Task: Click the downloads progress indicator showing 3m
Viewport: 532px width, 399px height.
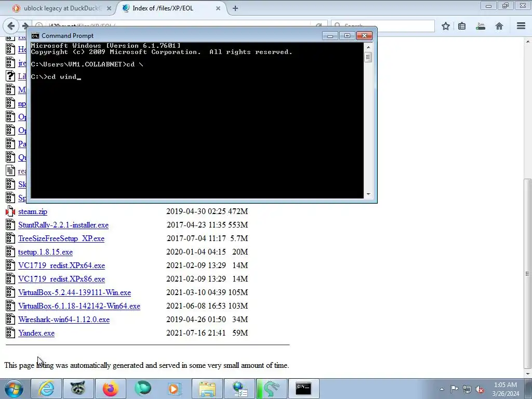Action: point(481,26)
